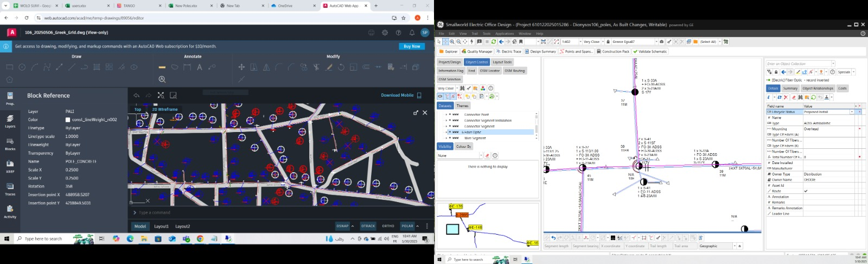
Task: Click the zoom in magnifier in Smallworld toolbar
Action: pyautogui.click(x=452, y=42)
